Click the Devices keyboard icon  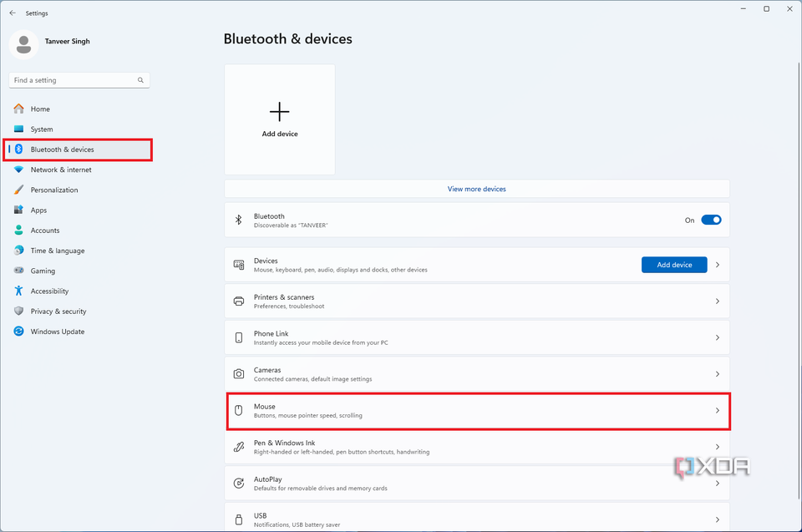(x=239, y=265)
